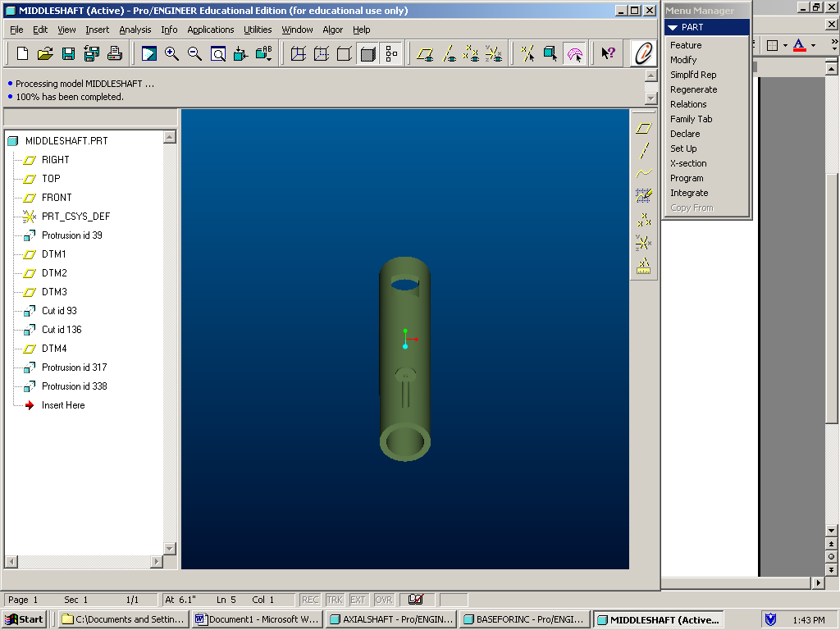
Task: Refit the model to the screen
Action: (218, 53)
